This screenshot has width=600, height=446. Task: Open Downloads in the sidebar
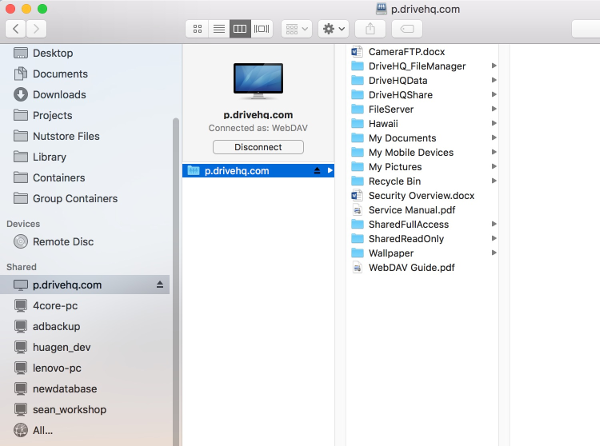coord(50,94)
